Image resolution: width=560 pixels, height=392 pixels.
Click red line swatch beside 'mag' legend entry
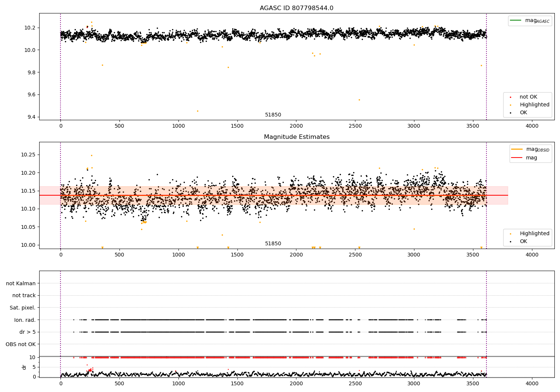tap(517, 158)
